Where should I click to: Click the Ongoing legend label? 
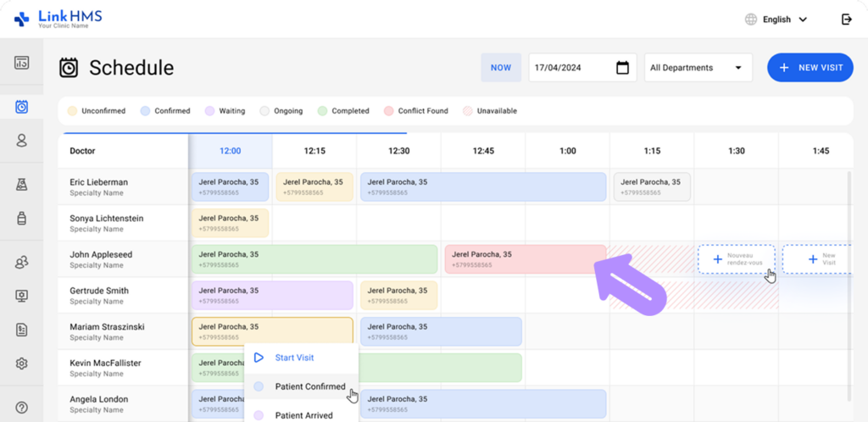click(x=288, y=111)
